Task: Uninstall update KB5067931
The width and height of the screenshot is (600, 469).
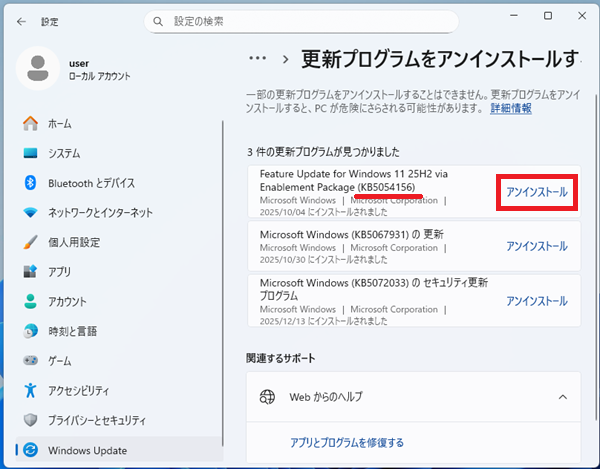Action: click(536, 246)
